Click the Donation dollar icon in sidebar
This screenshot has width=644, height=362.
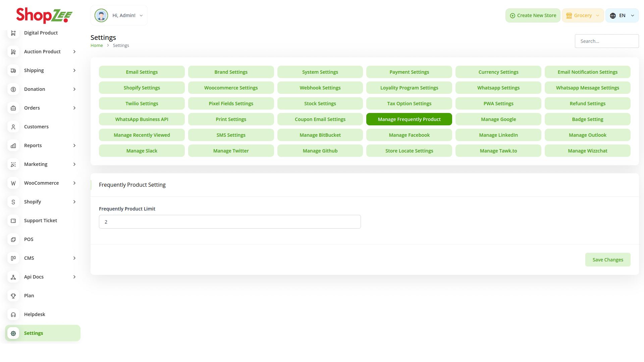[13, 89]
